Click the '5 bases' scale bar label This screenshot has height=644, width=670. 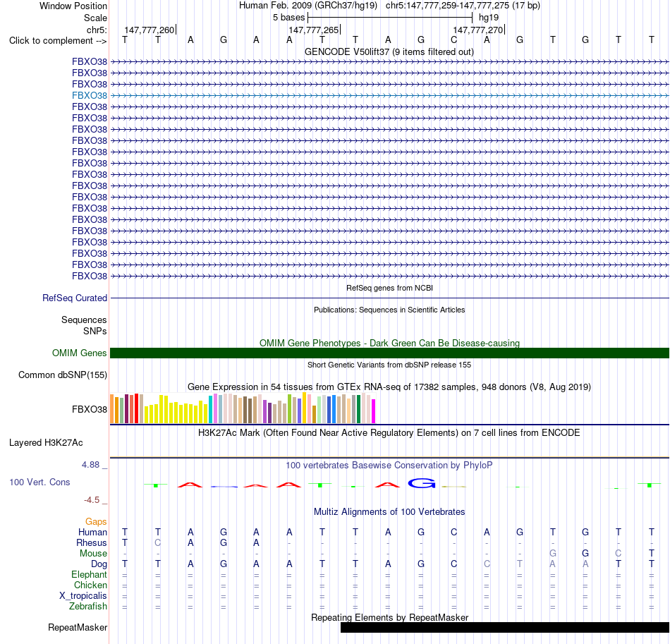coord(289,18)
